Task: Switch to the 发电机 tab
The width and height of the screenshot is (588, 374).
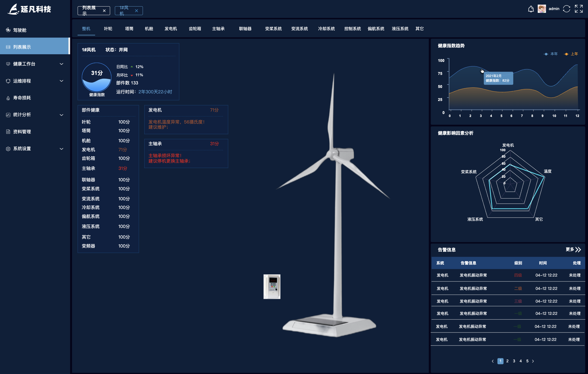Action: pos(171,29)
